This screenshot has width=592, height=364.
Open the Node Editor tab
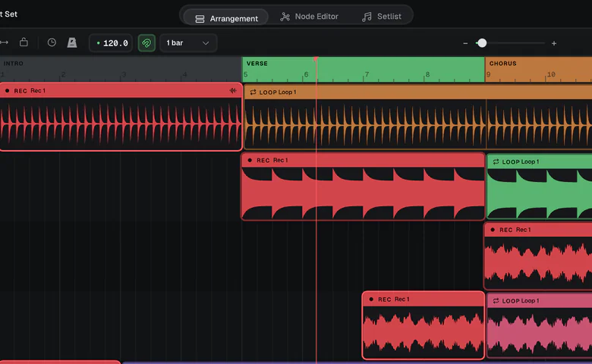[x=309, y=17]
